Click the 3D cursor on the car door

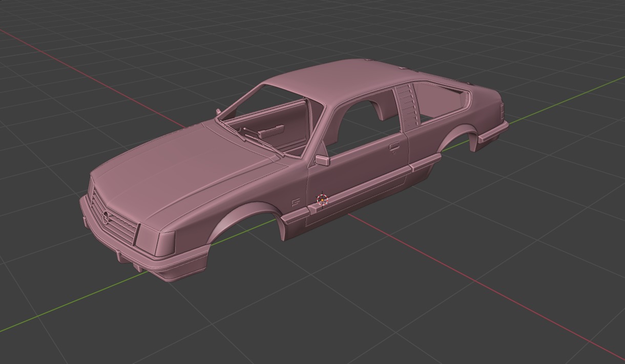click(322, 200)
